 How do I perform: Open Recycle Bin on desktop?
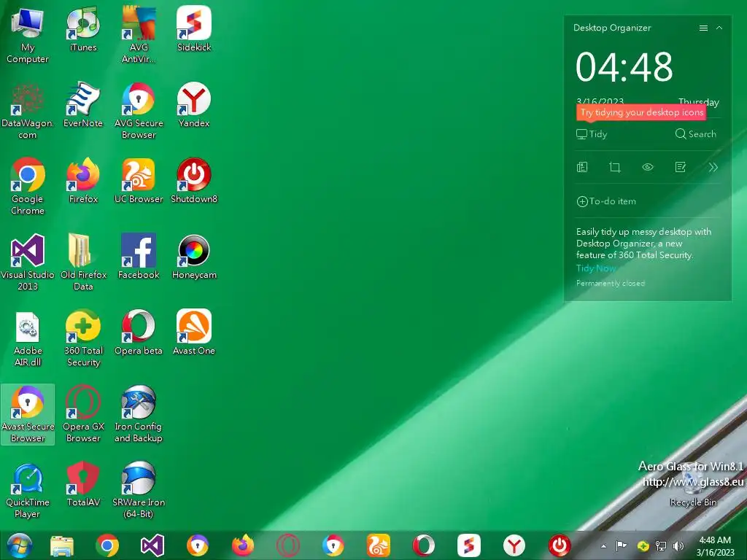[693, 486]
